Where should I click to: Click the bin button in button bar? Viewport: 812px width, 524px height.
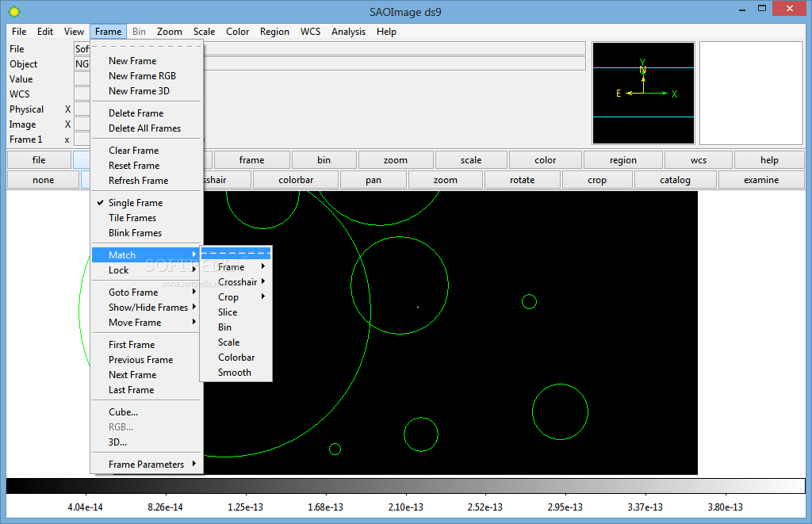tap(324, 160)
